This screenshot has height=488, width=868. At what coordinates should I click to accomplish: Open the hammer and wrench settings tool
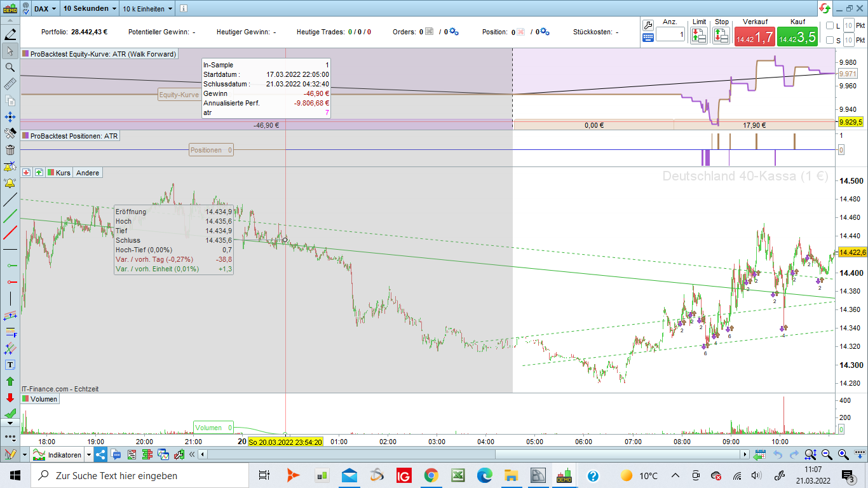[10, 133]
